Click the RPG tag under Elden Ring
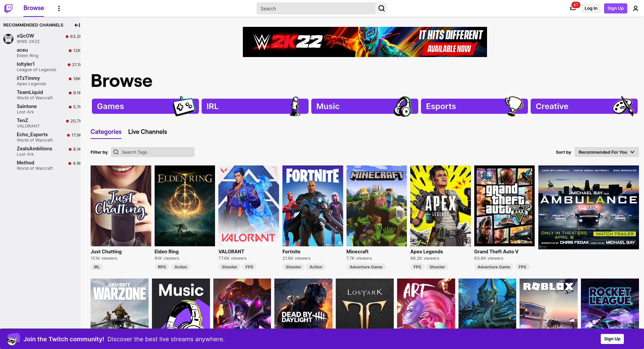The width and height of the screenshot is (644, 349). [162, 267]
